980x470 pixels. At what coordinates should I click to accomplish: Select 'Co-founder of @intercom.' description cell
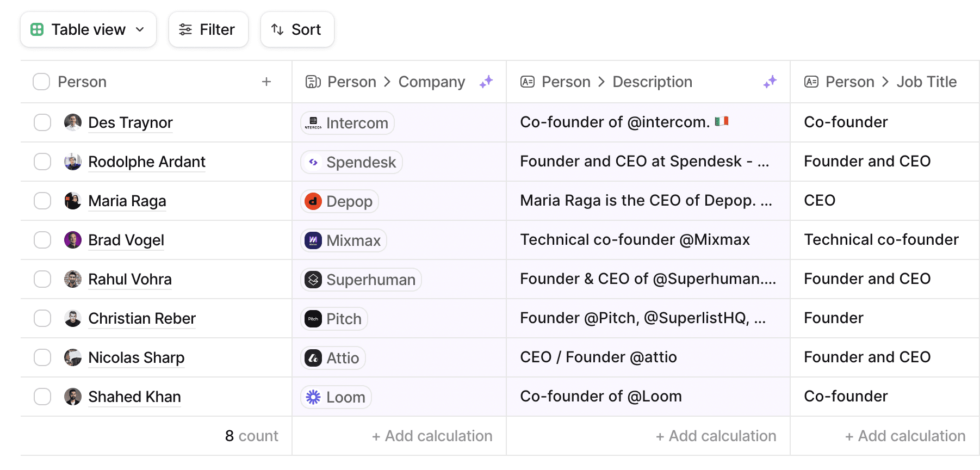click(648, 122)
